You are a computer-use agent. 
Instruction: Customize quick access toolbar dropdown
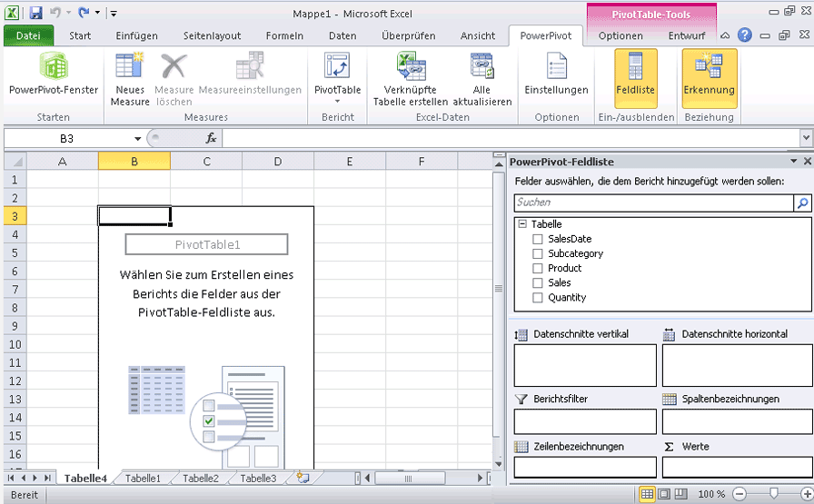pos(114,13)
